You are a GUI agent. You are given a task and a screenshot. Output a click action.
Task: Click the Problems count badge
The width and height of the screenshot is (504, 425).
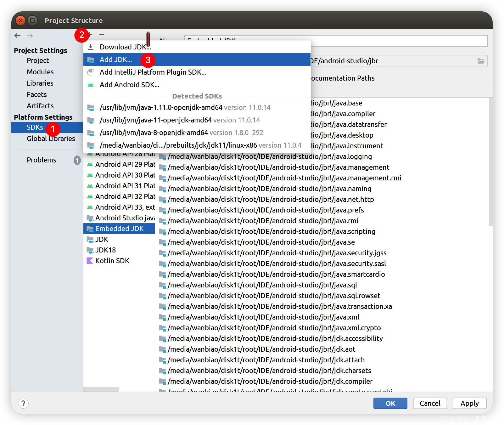click(77, 160)
